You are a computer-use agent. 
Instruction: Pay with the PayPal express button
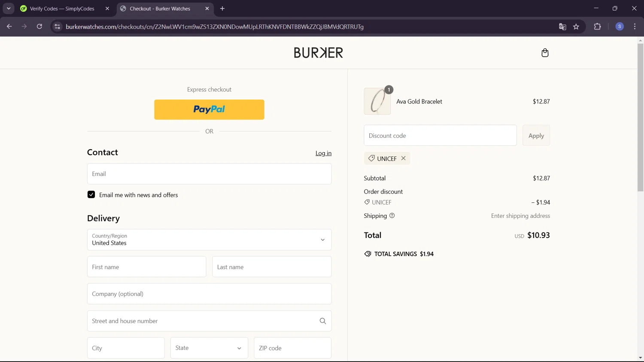tap(209, 109)
